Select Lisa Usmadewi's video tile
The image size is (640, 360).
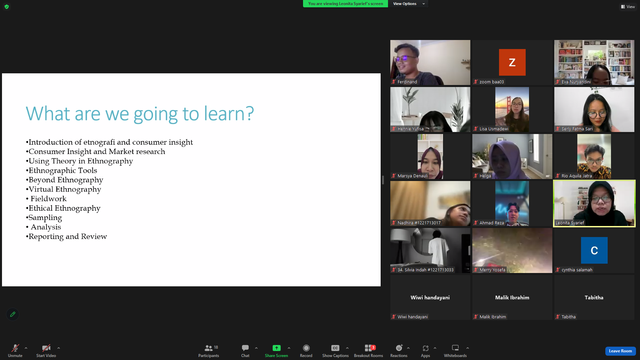(x=512, y=109)
